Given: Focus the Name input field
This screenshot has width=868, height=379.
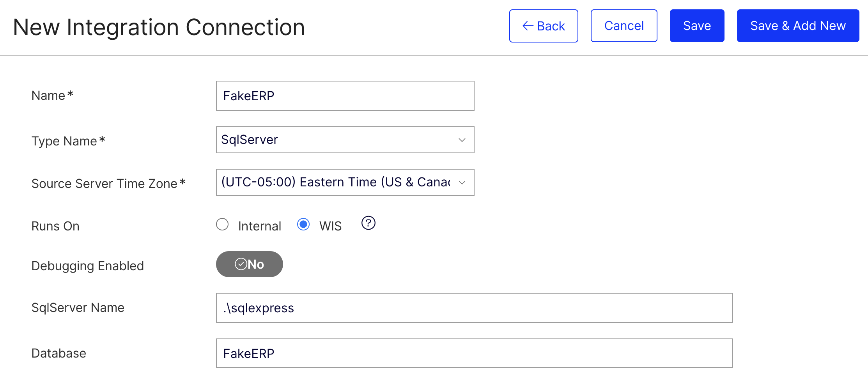Looking at the screenshot, I should (x=345, y=96).
